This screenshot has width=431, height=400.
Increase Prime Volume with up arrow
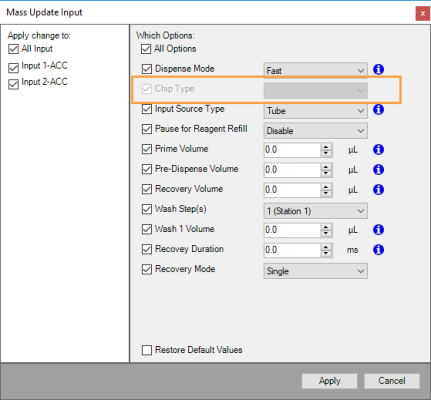326,147
